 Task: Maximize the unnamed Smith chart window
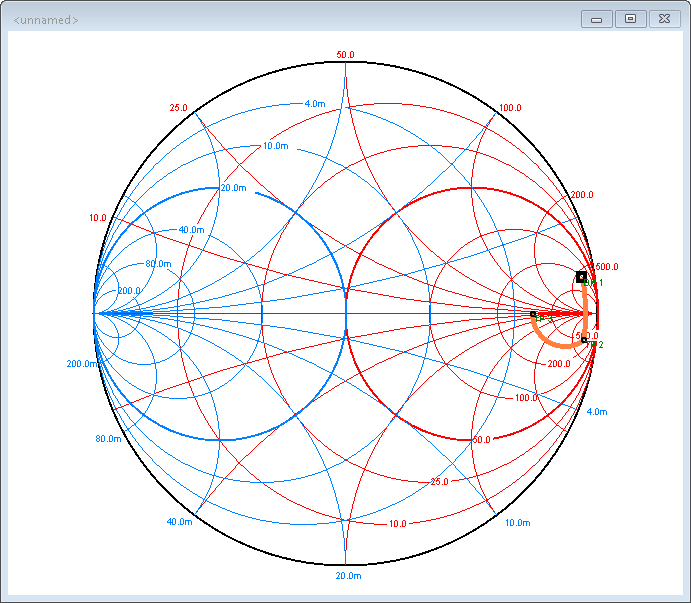pos(630,19)
